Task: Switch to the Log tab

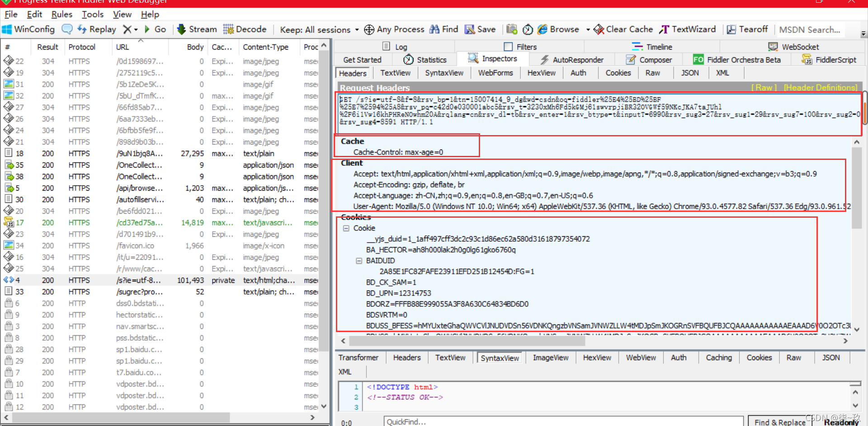Action: pos(395,47)
